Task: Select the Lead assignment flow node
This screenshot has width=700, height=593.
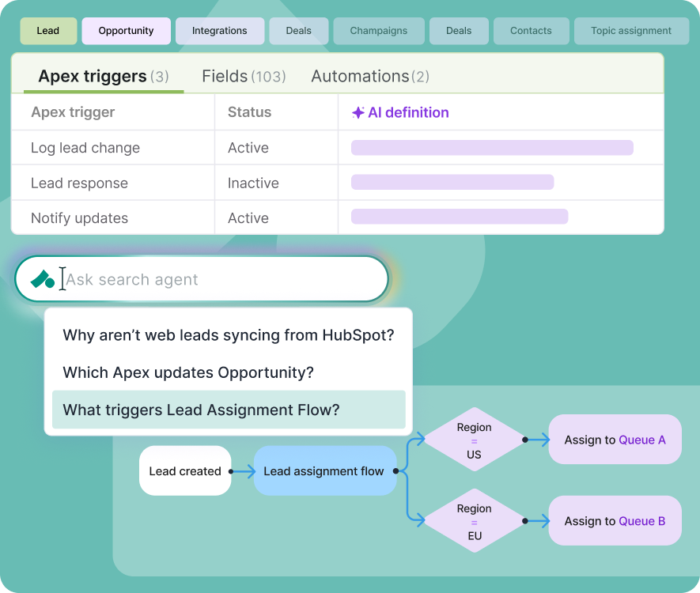Action: 324,470
